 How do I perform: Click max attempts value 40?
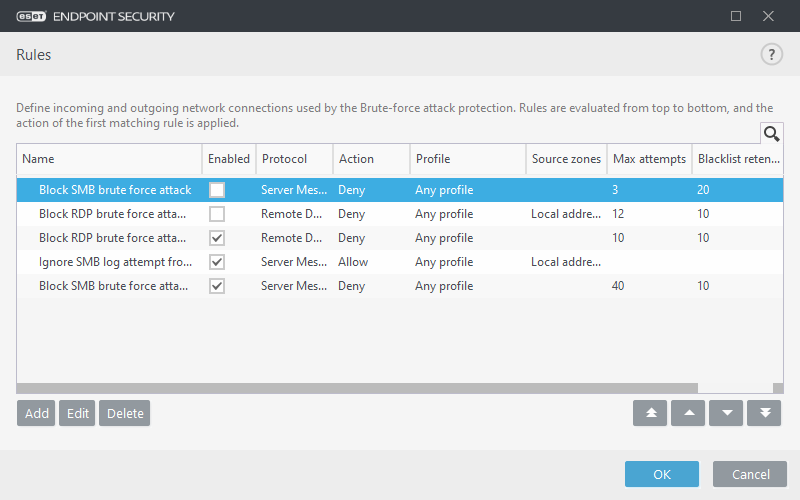pos(618,286)
